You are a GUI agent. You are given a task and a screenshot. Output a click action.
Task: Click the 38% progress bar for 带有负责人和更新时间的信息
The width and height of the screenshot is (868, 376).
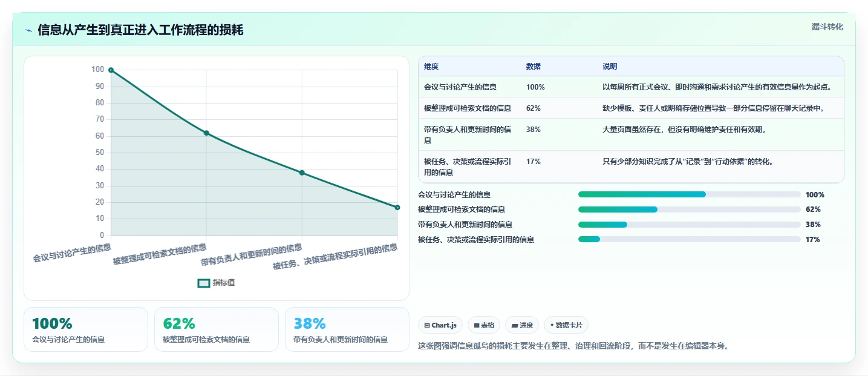point(690,224)
